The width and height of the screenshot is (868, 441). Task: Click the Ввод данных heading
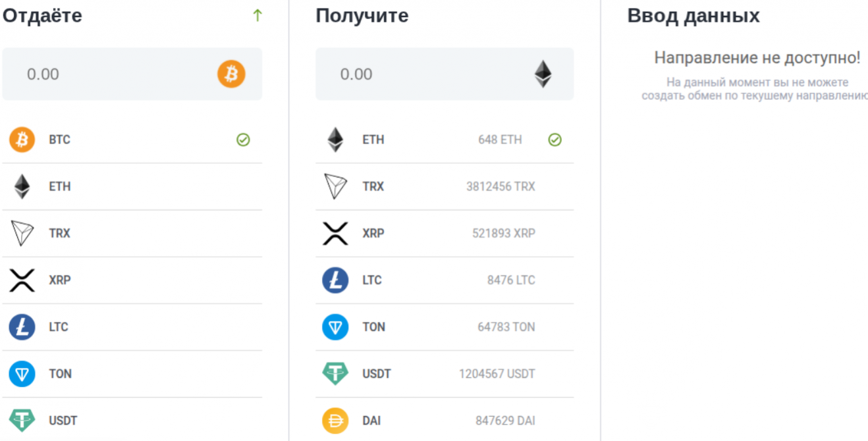tap(693, 16)
